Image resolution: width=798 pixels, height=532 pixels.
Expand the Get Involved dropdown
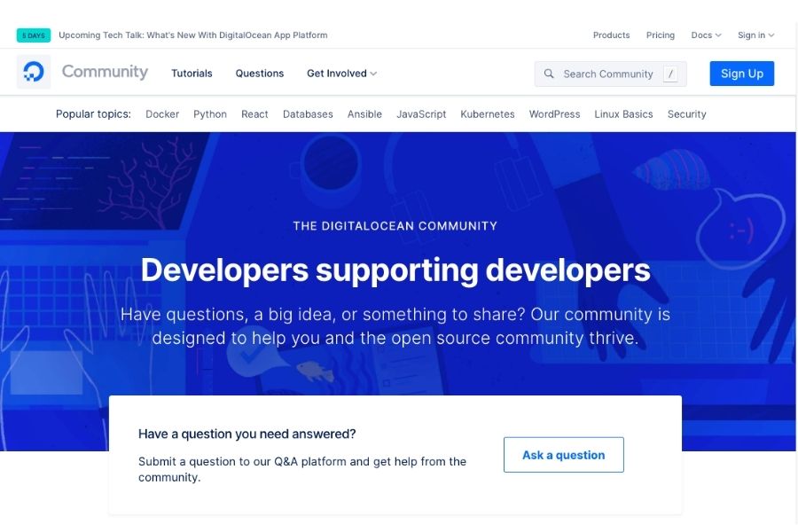pos(341,74)
